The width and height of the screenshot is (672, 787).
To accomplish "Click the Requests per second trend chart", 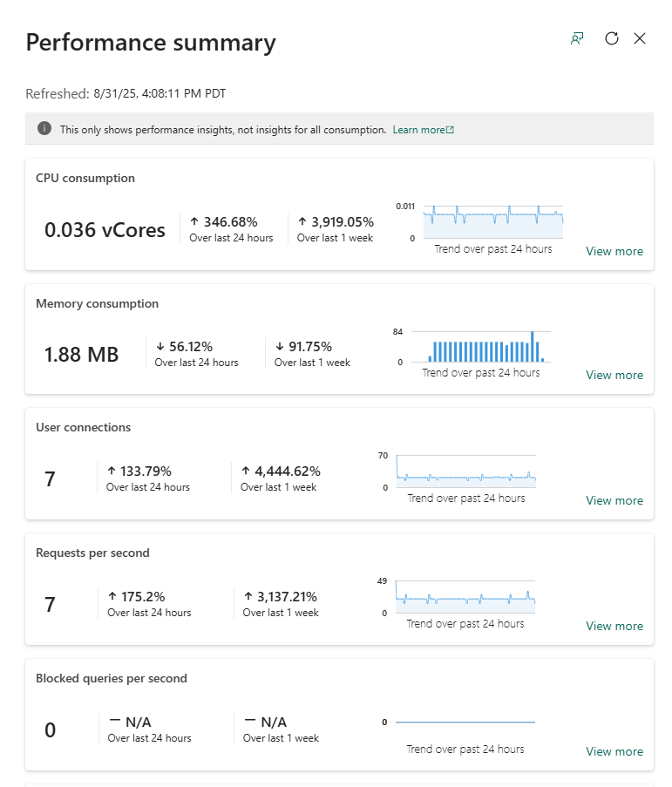I will tap(465, 597).
